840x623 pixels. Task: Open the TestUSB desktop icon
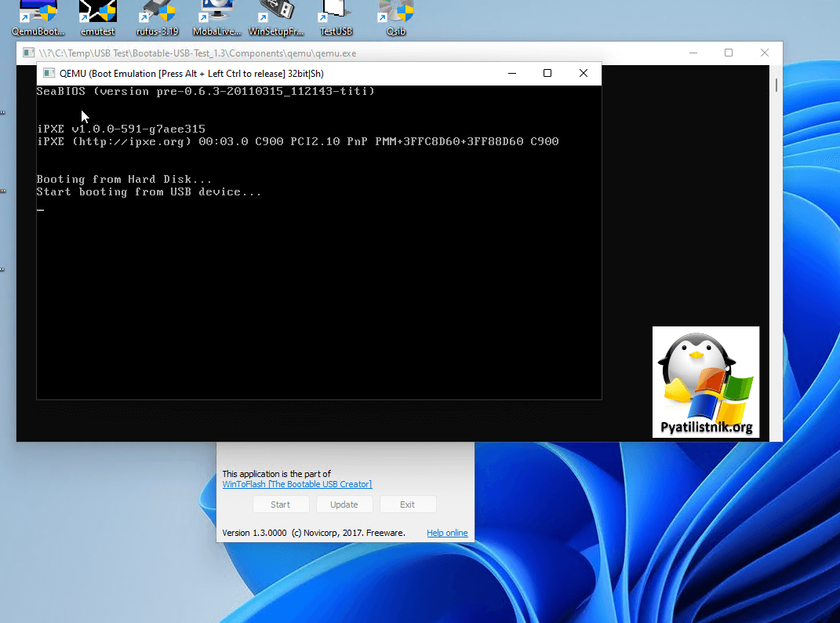[336, 16]
